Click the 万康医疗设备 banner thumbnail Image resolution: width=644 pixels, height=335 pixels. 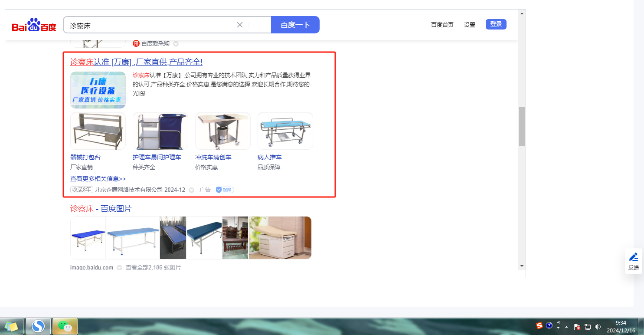click(98, 90)
